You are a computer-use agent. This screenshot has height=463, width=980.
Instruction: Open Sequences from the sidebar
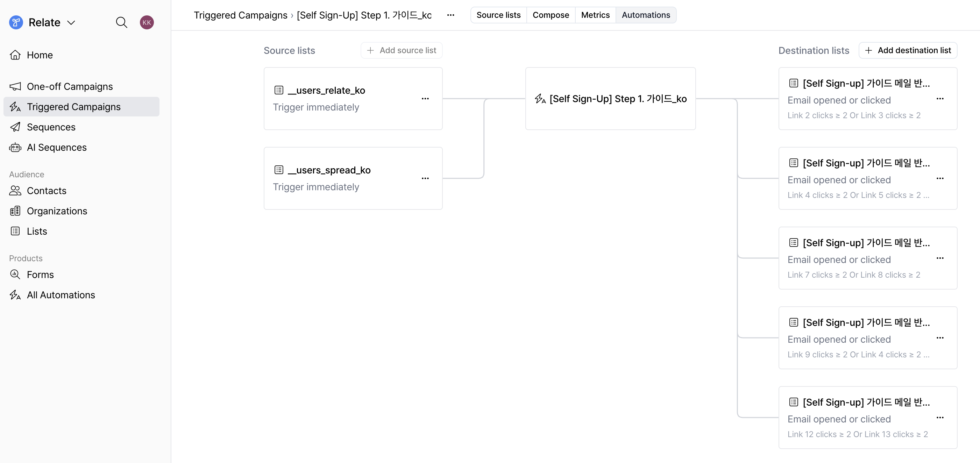51,127
